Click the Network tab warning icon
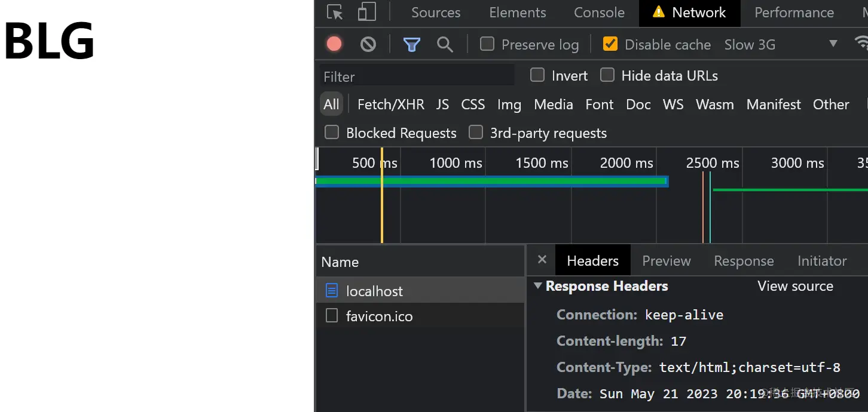The image size is (868, 412). (658, 12)
